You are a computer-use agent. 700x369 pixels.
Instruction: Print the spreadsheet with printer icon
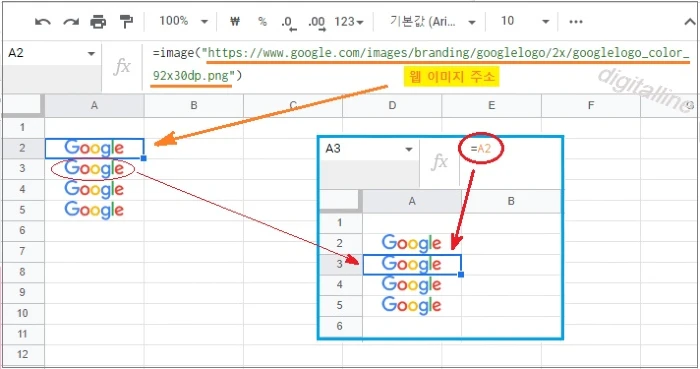tap(98, 21)
